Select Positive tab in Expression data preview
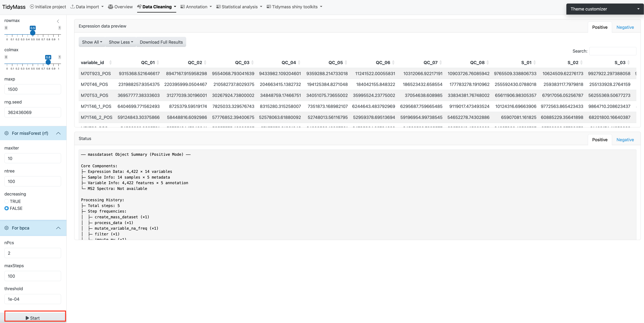The height and width of the screenshot is (323, 644). point(600,27)
